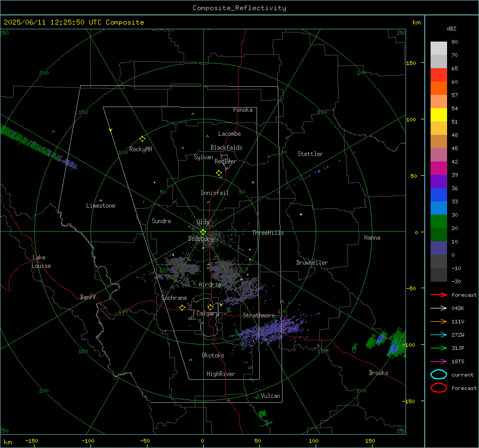The image size is (479, 448).
Task: Click the asterisk marker above Limestone
Action: click(x=101, y=201)
